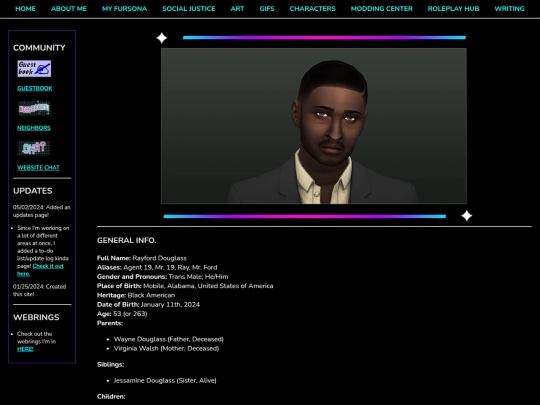This screenshot has height=405, width=540.
Task: Click the 'Place of Birth: Mobile, Alabama' line
Action: coord(185,286)
